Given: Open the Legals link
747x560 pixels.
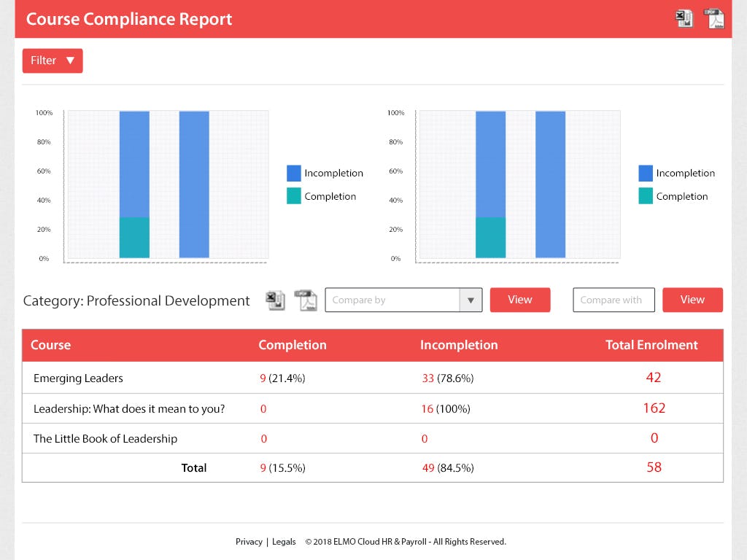Looking at the screenshot, I should click(284, 542).
